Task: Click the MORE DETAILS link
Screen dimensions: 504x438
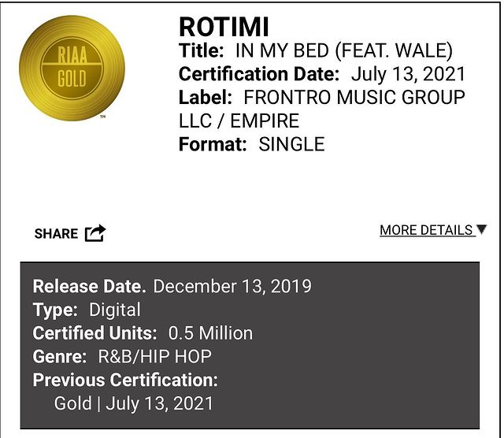Action: point(426,230)
